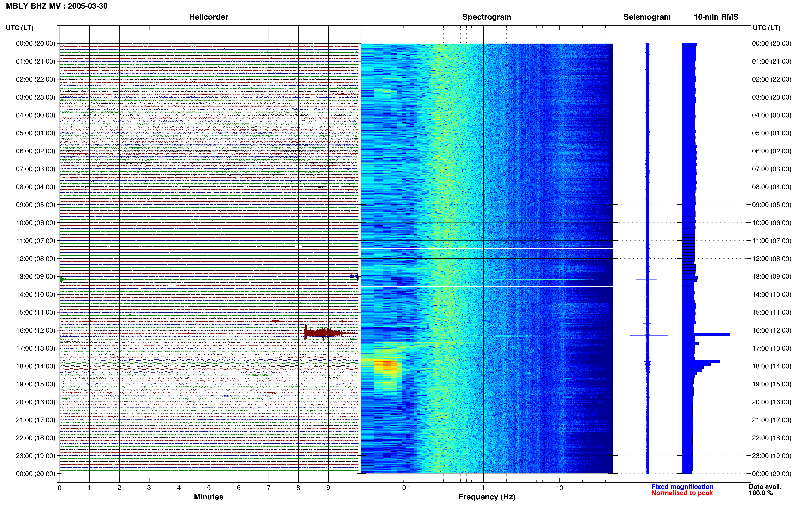
Task: Click the title 'MBLY BHZ MV : 2005-03-30'
Action: [57, 6]
